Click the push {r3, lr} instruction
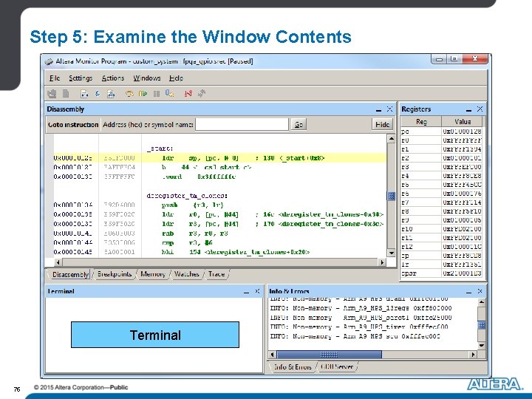Image resolution: width=532 pixels, height=399 pixels. [x=192, y=205]
